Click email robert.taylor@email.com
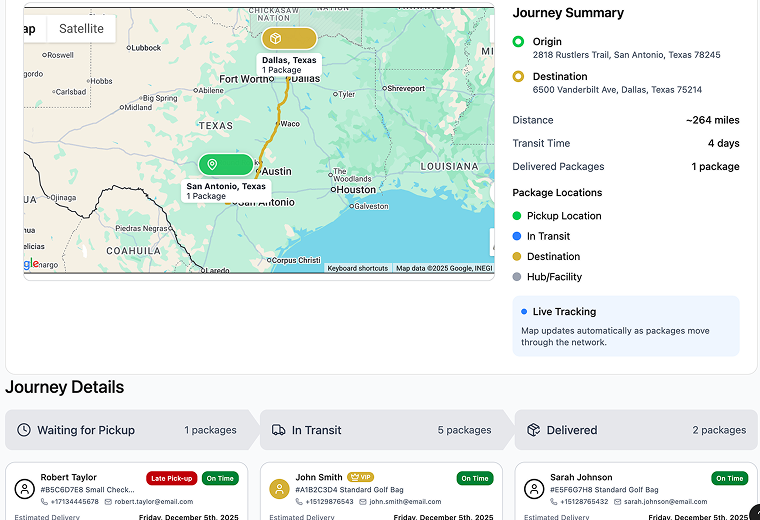760x520 pixels. (154, 502)
